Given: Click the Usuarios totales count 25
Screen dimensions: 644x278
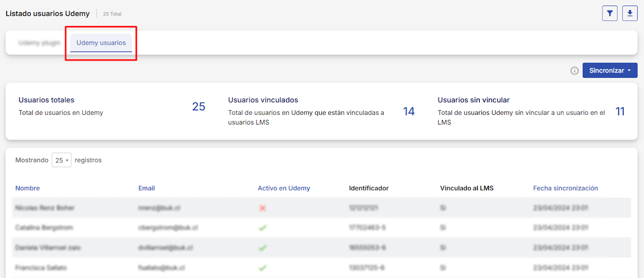Looking at the screenshot, I should coord(198,107).
